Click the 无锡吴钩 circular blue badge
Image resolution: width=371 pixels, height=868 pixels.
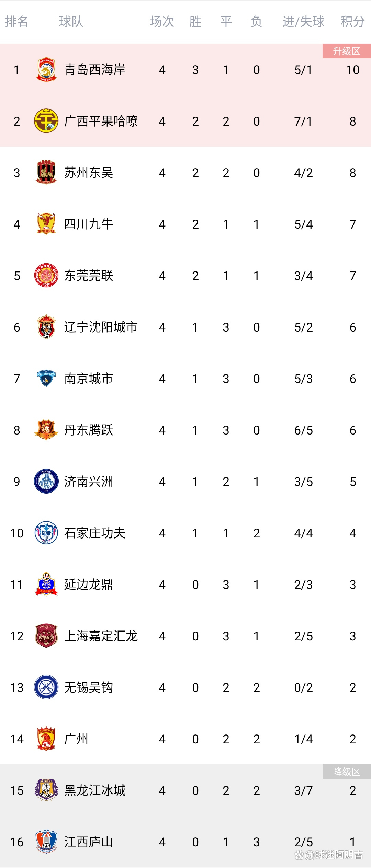click(x=46, y=687)
